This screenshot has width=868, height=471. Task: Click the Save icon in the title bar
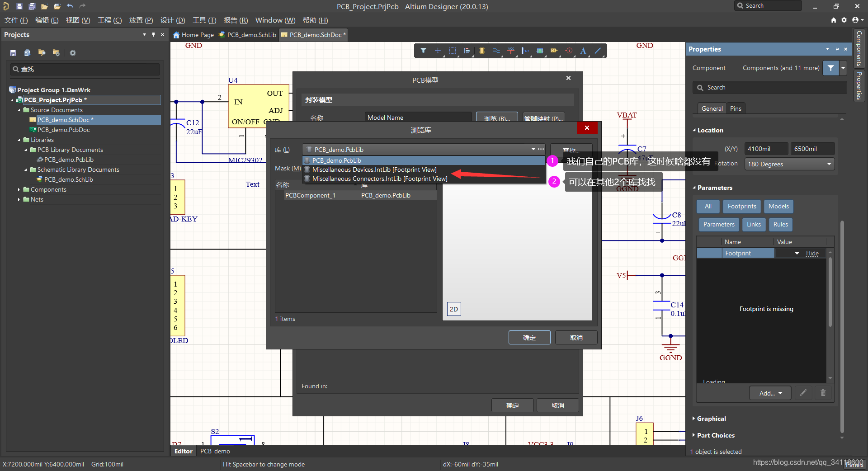[x=19, y=6]
